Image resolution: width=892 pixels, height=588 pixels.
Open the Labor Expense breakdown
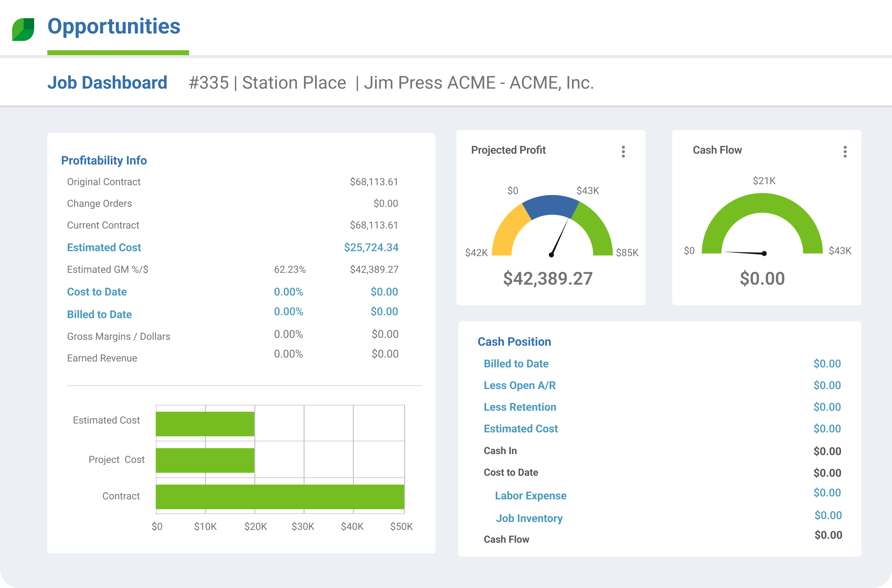(530, 495)
